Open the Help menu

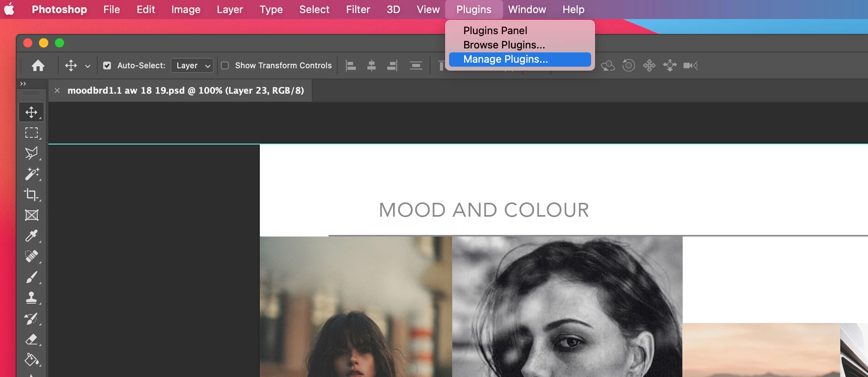573,10
